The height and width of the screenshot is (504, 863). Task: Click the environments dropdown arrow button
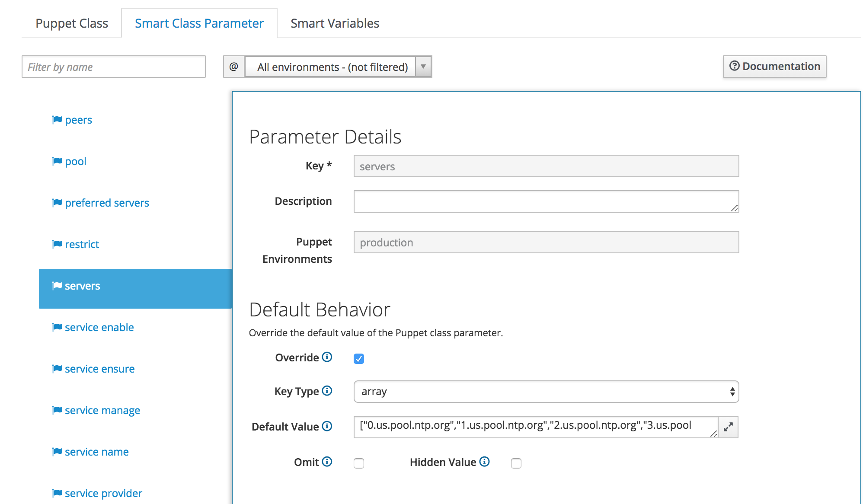click(x=423, y=67)
